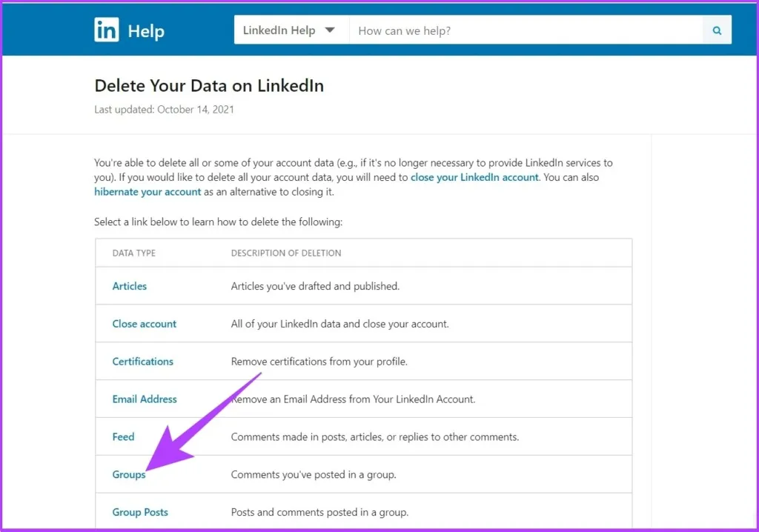Screen dimensions: 759x532
Task: Open the Articles deletion link
Action: pos(129,286)
